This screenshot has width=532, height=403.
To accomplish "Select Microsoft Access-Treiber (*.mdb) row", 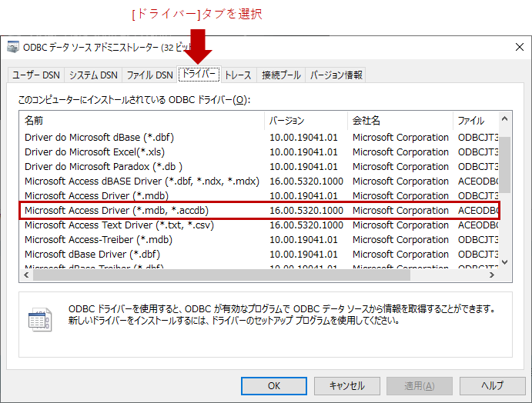I will click(259, 240).
